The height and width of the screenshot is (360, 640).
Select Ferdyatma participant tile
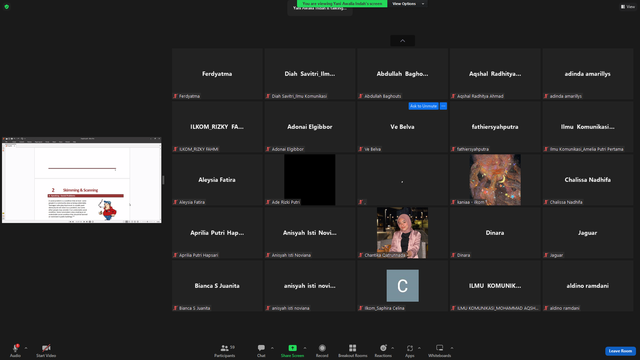click(217, 74)
